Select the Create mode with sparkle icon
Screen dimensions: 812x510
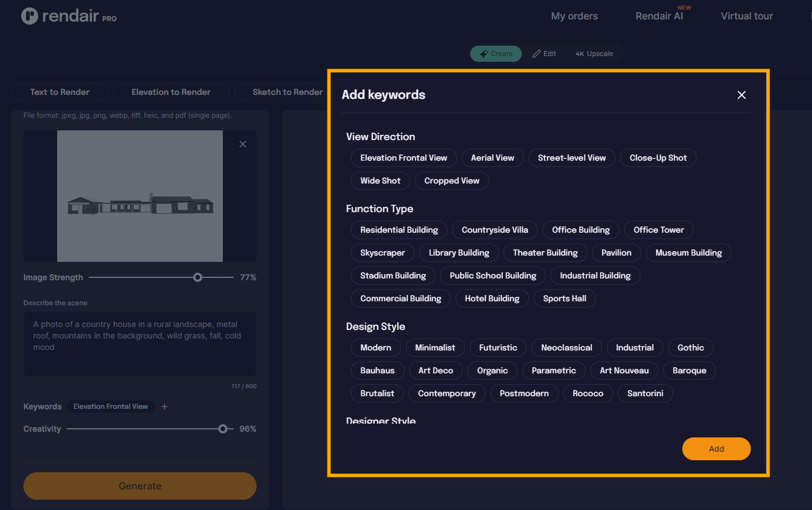pyautogui.click(x=495, y=54)
